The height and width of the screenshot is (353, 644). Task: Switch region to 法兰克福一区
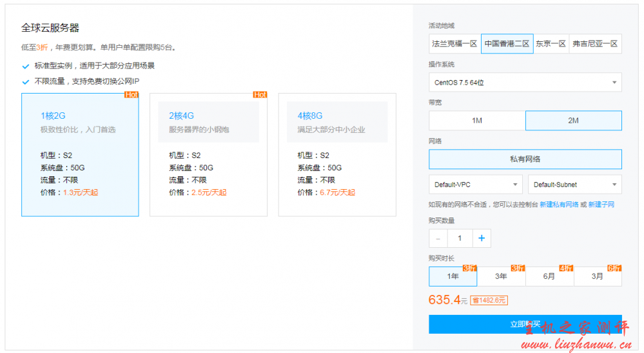tap(454, 44)
